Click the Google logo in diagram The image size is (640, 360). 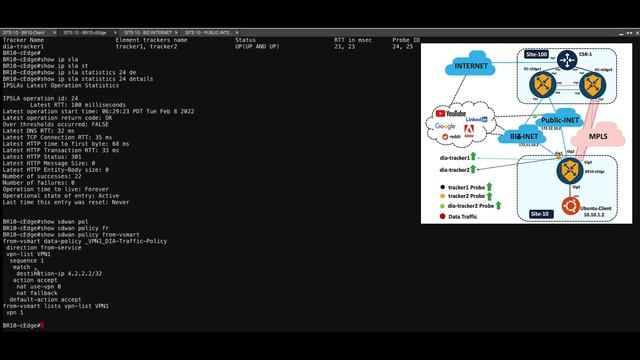pos(445,126)
